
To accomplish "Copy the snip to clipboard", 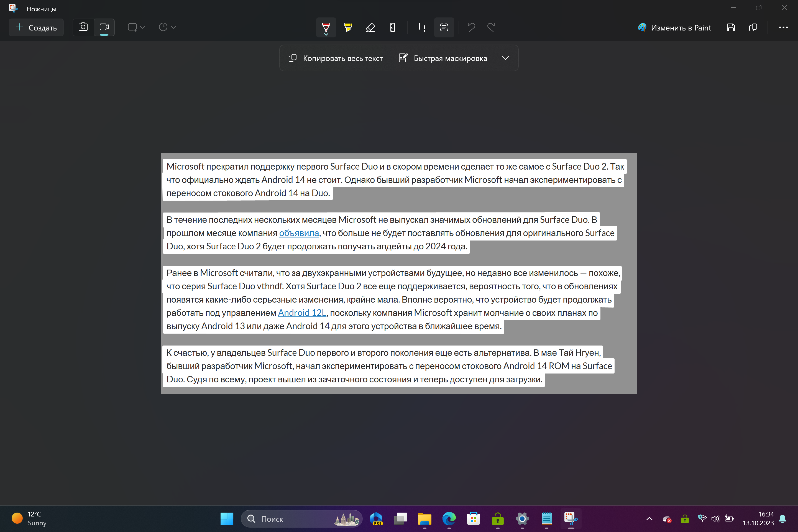I will pos(753,27).
